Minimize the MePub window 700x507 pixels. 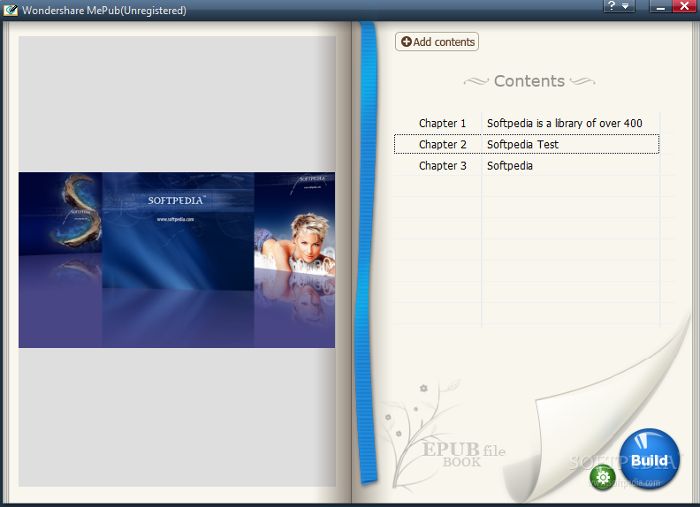(661, 6)
